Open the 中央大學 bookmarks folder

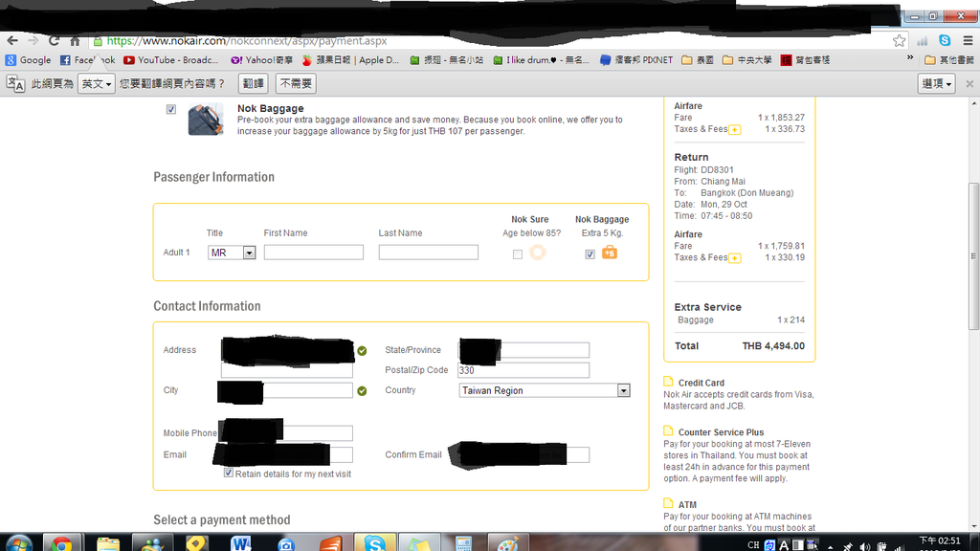pos(746,60)
